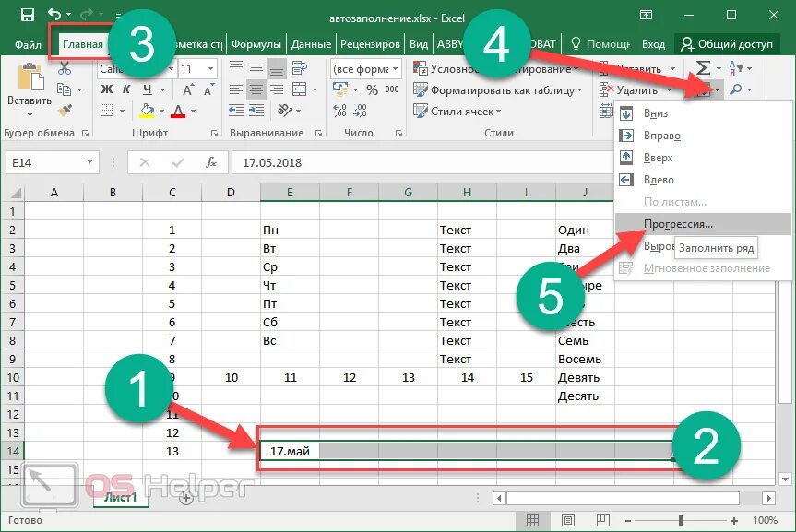
Task: Open Стили ячеек menu
Action: click(457, 112)
